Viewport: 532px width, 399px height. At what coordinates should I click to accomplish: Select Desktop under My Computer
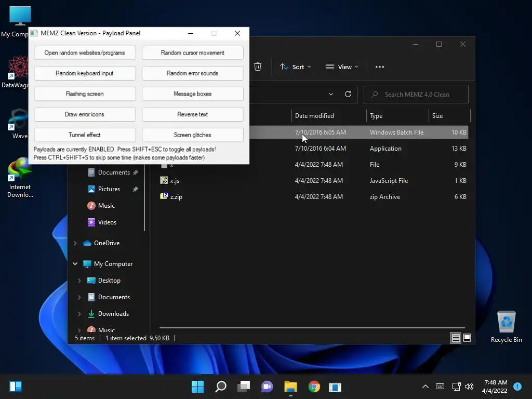tap(109, 281)
